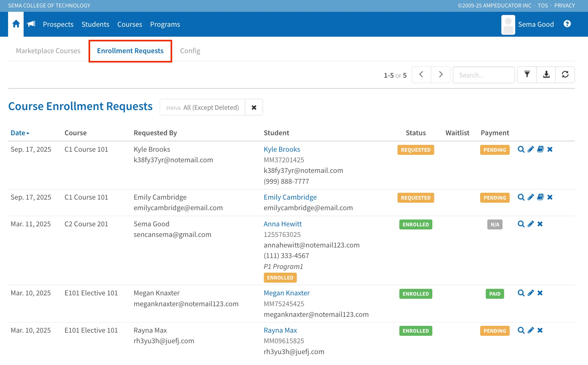
Task: Switch to Marketplace Courses tab
Action: (x=48, y=51)
